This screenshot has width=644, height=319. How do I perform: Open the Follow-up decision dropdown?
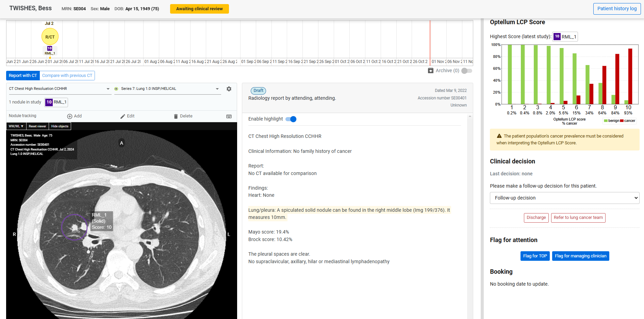[x=564, y=198]
